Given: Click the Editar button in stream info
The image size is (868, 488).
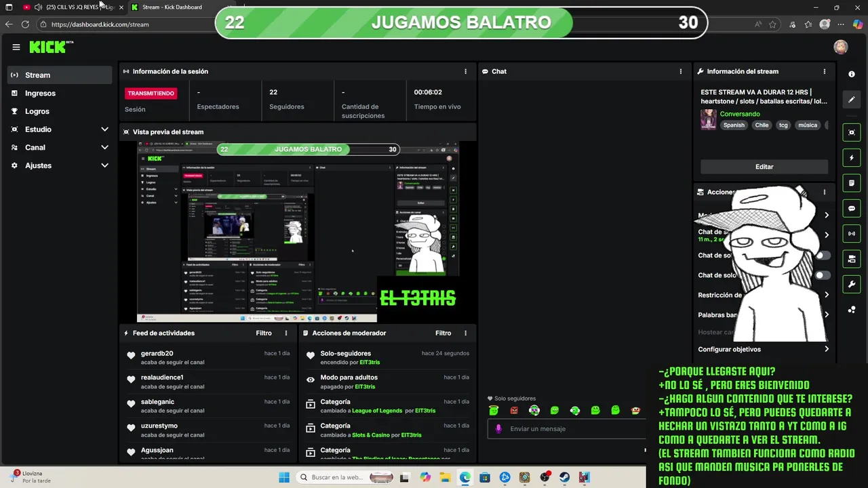Looking at the screenshot, I should coord(764,167).
